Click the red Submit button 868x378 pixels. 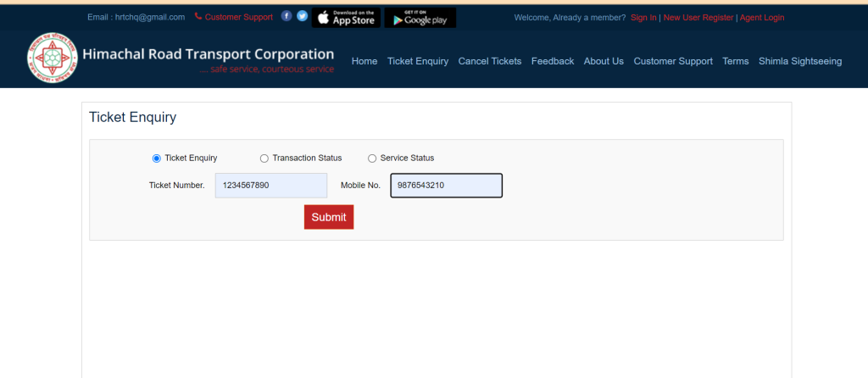click(329, 217)
